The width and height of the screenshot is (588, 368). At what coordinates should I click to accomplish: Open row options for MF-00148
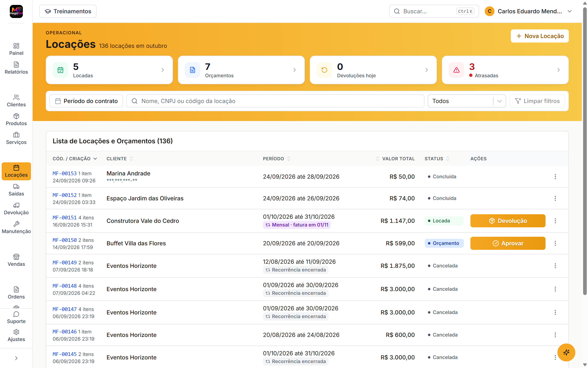coord(555,289)
